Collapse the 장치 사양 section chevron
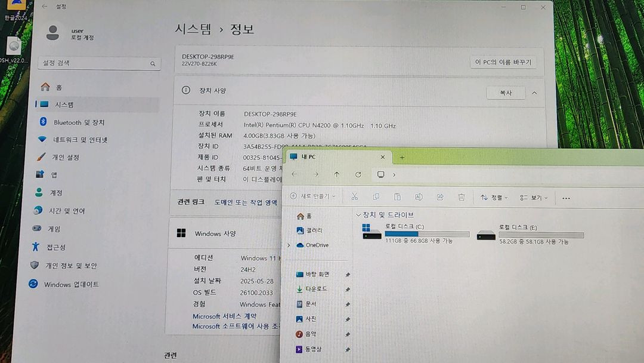Viewport: 644px width, 363px height. click(x=534, y=93)
